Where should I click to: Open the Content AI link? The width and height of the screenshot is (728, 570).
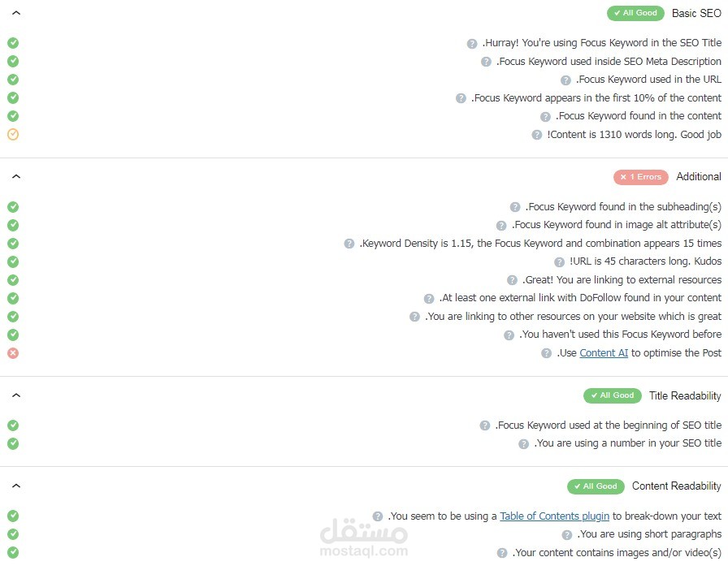[x=604, y=353]
